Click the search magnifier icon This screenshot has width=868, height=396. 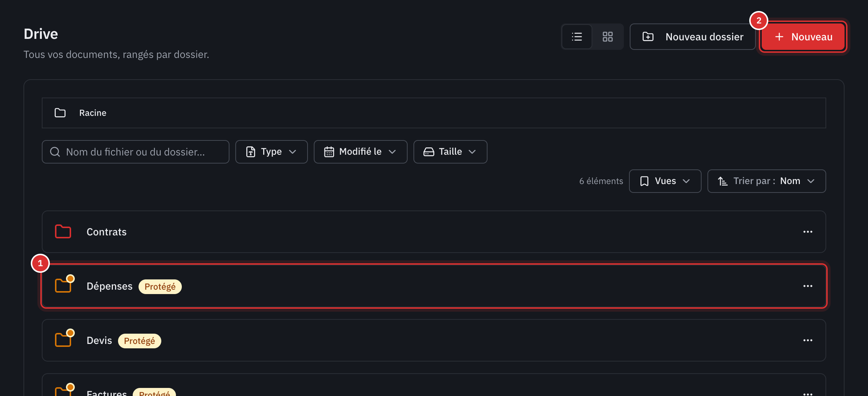pyautogui.click(x=55, y=152)
